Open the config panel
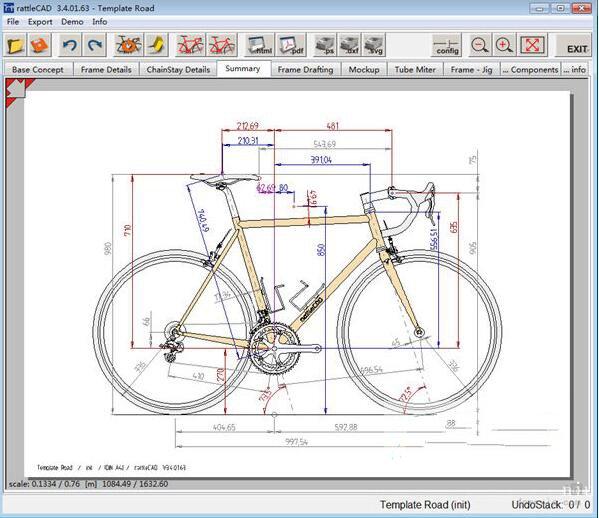Image resolution: width=599 pixels, height=518 pixels. click(447, 45)
